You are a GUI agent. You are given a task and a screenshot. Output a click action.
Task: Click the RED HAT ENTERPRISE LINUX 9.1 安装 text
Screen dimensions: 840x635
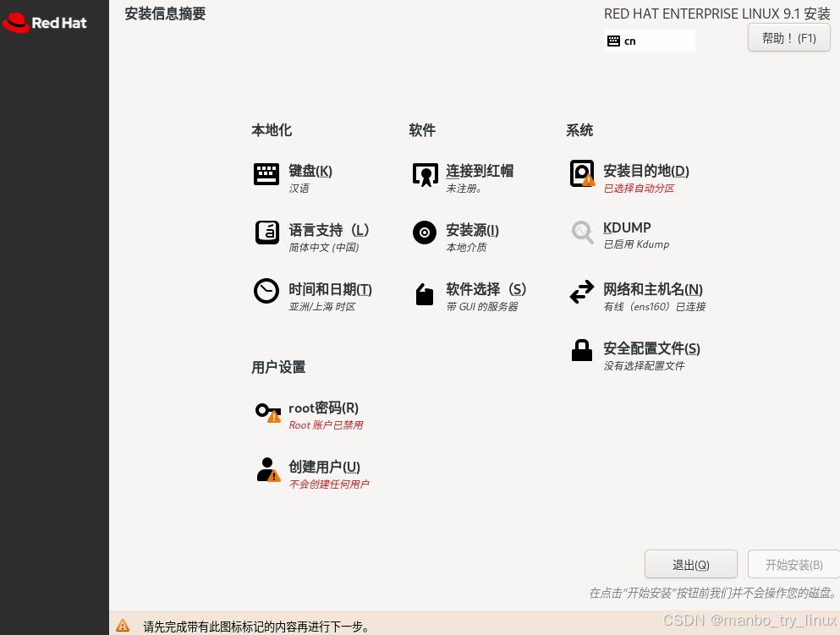716,14
